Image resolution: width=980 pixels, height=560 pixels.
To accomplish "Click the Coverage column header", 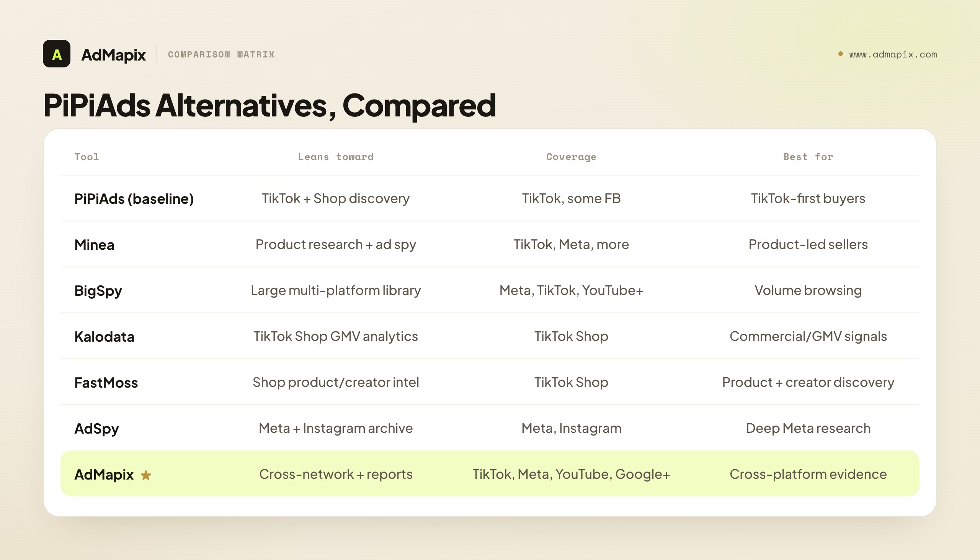I will pos(572,157).
